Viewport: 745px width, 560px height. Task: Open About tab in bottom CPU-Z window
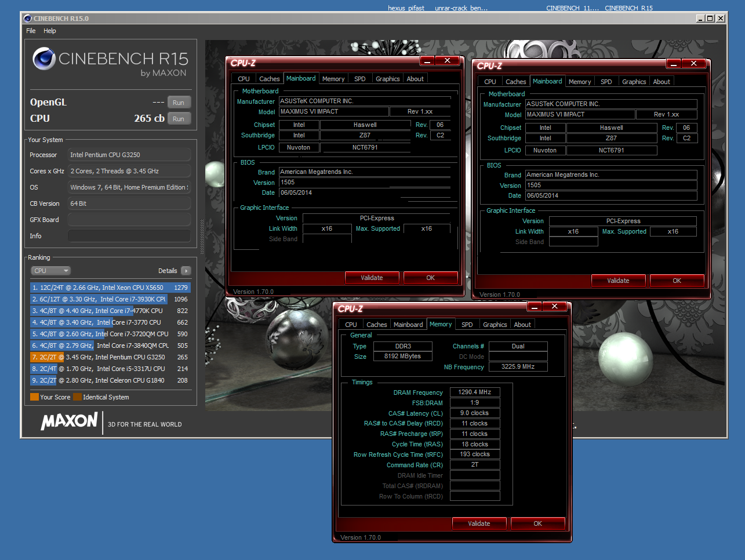(x=522, y=325)
